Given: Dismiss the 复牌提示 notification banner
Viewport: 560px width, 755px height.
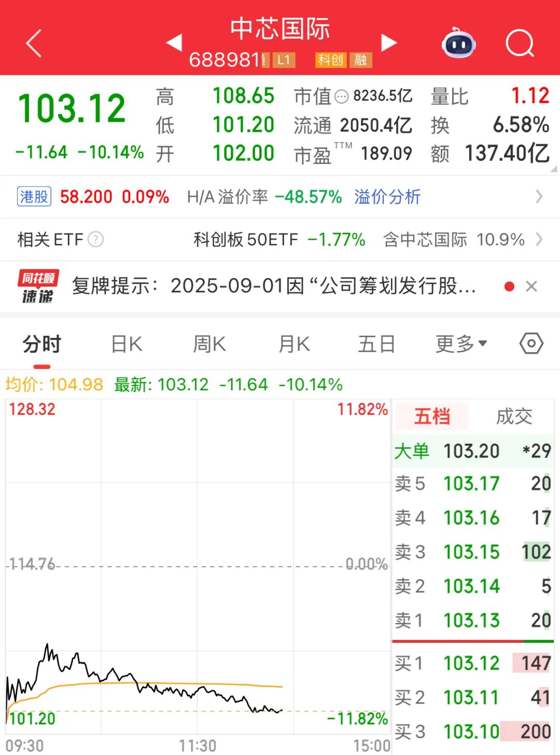Looking at the screenshot, I should tap(531, 286).
